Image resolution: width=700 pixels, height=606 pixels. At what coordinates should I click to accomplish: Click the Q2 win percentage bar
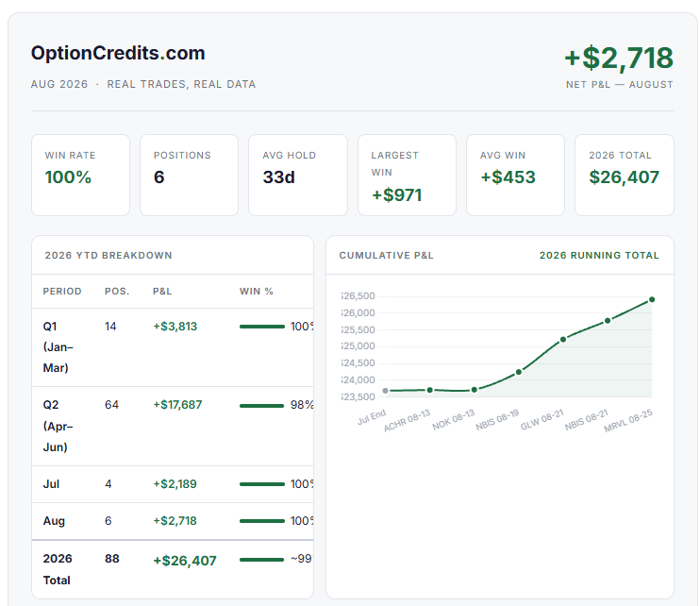click(261, 406)
